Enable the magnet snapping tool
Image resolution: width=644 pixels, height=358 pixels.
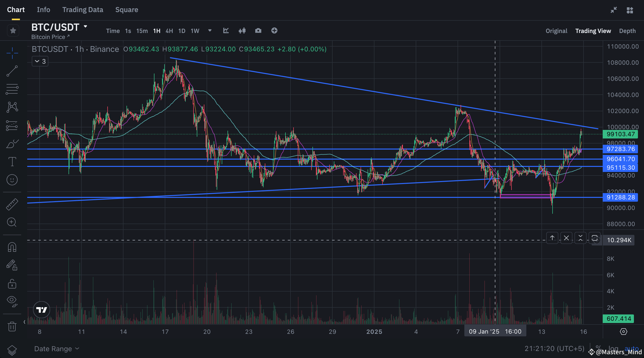click(12, 247)
